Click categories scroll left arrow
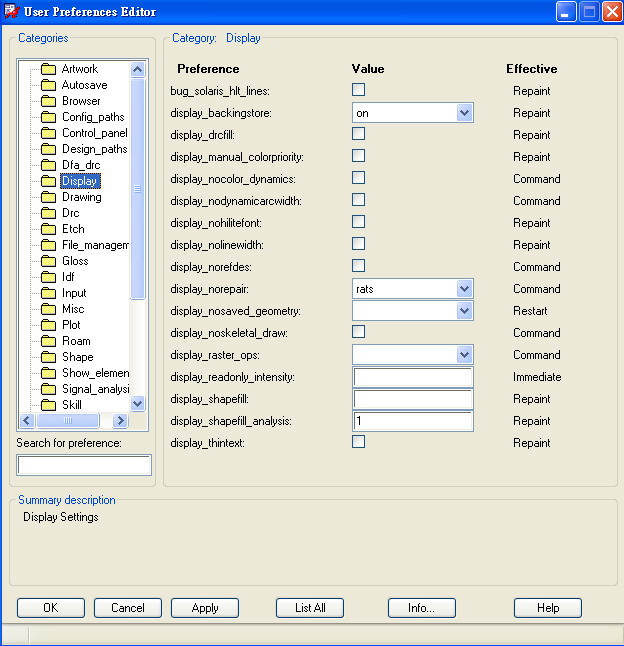624x646 pixels. point(27,421)
